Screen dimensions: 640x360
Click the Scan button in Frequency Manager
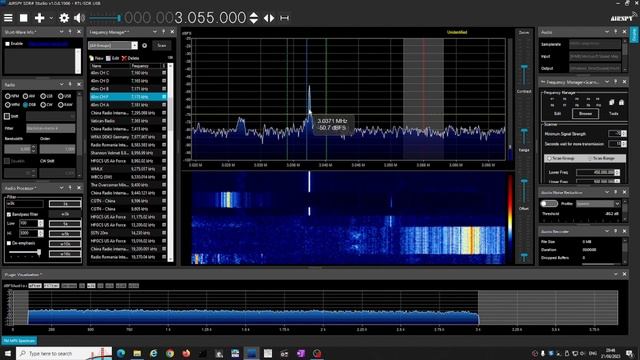pos(162,45)
